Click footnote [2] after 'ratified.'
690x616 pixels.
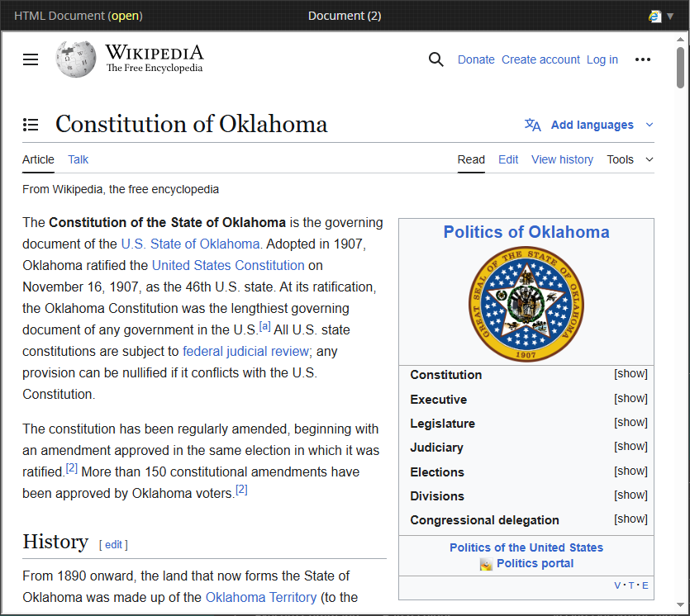pos(71,468)
